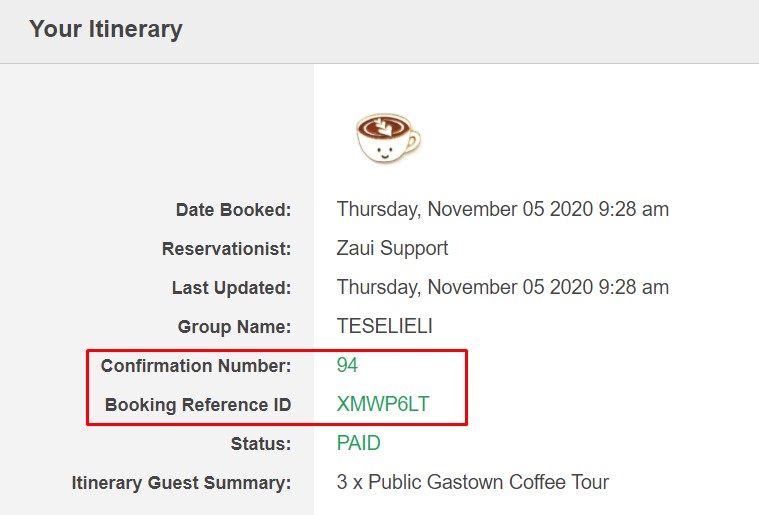Image resolution: width=759 pixels, height=515 pixels.
Task: Click the Reservationist label
Action: (227, 249)
